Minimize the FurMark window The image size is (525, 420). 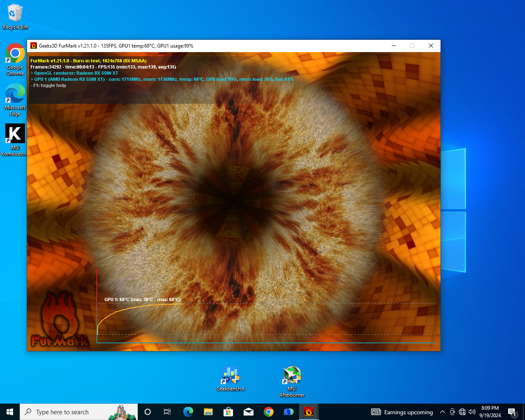click(x=394, y=46)
